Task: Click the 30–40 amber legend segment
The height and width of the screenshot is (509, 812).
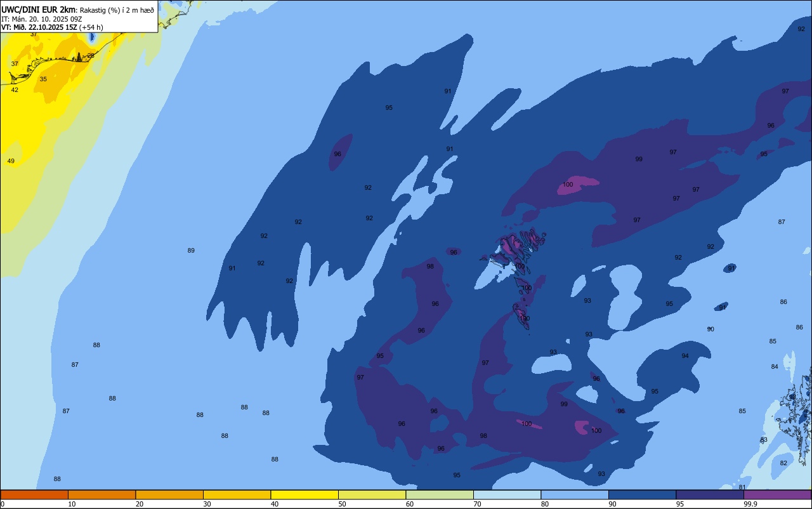Action: 237,494
